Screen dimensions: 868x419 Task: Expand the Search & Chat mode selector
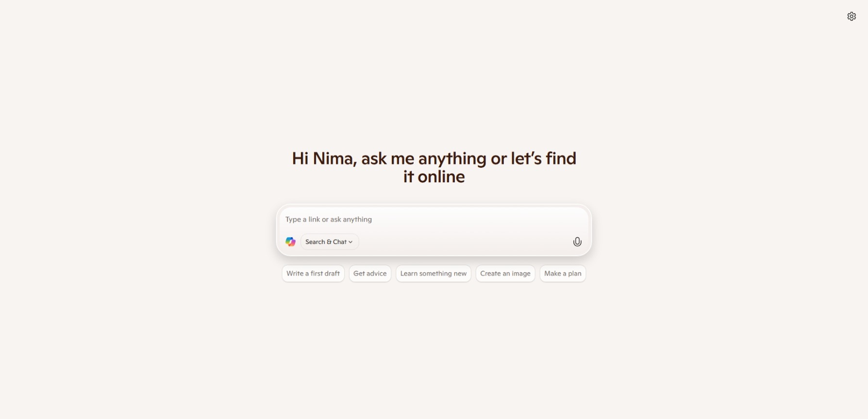point(330,242)
